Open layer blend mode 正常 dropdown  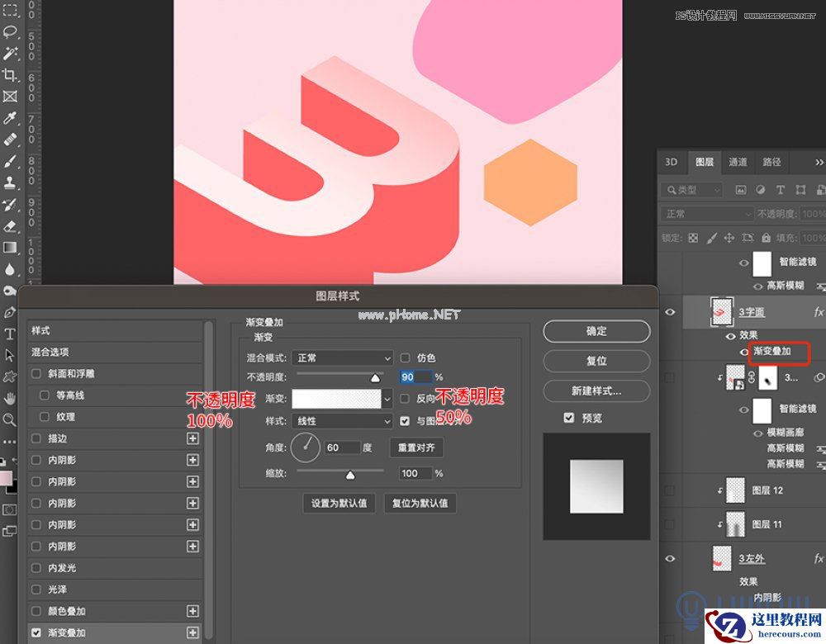(707, 214)
